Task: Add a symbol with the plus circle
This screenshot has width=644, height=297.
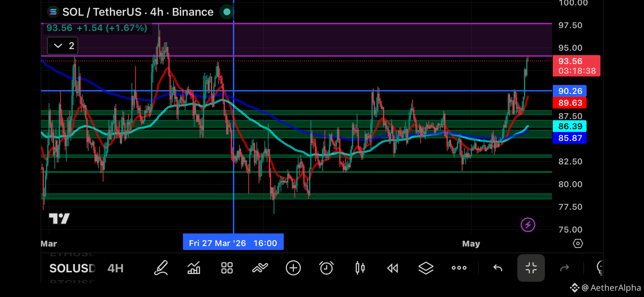Action: click(x=293, y=268)
